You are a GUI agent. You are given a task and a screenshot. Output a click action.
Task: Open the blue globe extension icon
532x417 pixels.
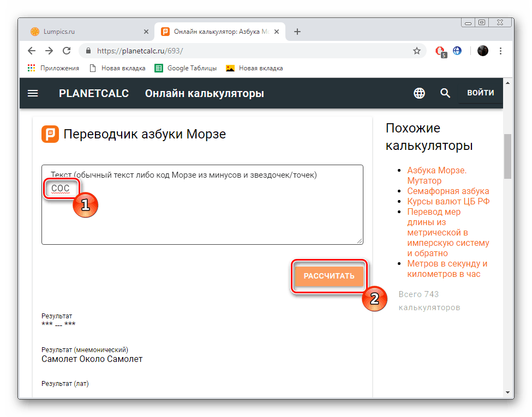point(457,51)
